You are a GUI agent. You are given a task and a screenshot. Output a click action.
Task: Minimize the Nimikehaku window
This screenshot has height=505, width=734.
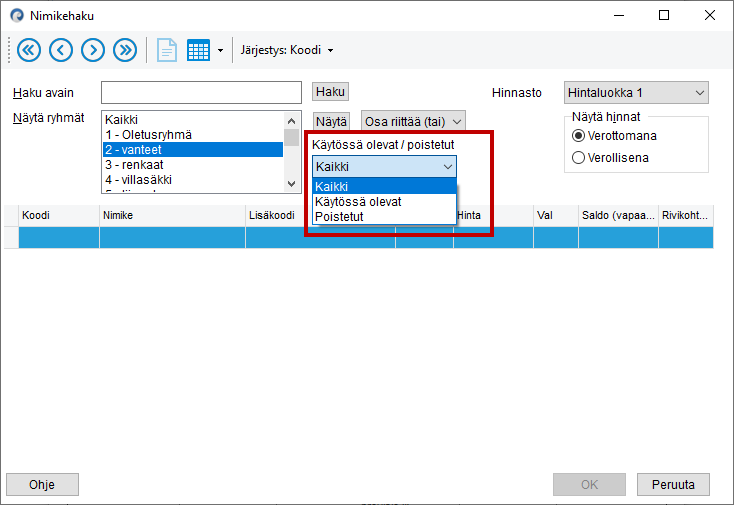click(619, 15)
